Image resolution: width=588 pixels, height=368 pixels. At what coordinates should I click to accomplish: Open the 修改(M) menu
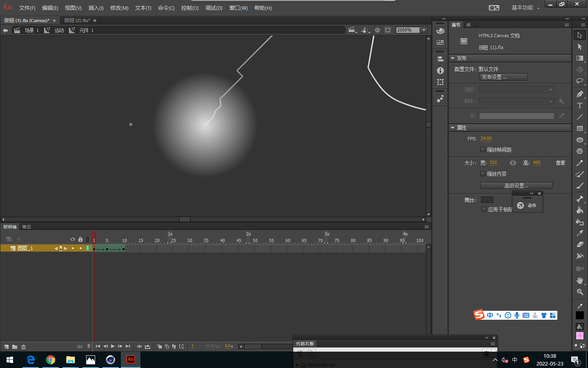[x=119, y=8]
